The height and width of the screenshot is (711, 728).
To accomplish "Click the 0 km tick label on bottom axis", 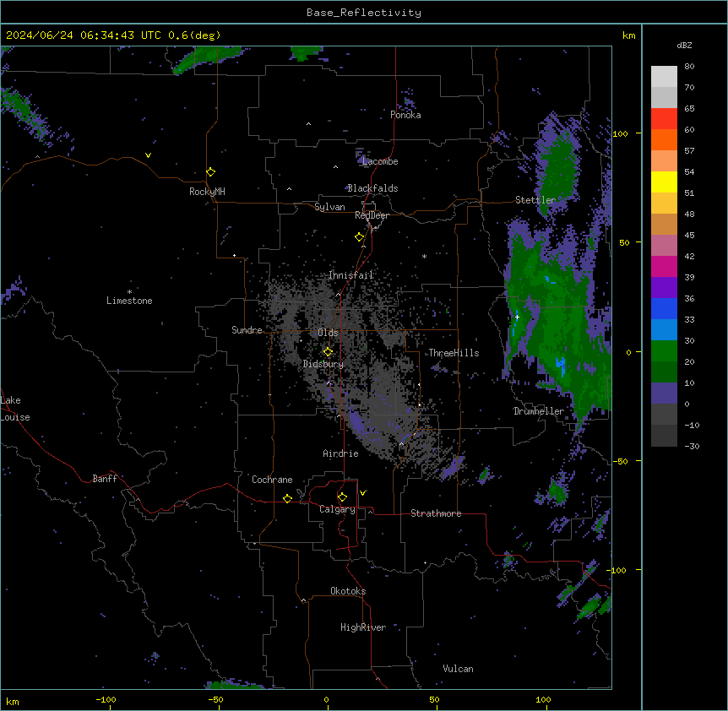I will [326, 699].
